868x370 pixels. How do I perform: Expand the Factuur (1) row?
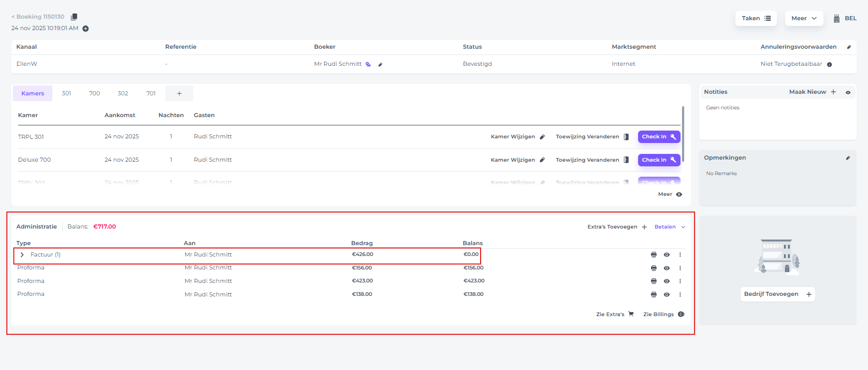22,254
